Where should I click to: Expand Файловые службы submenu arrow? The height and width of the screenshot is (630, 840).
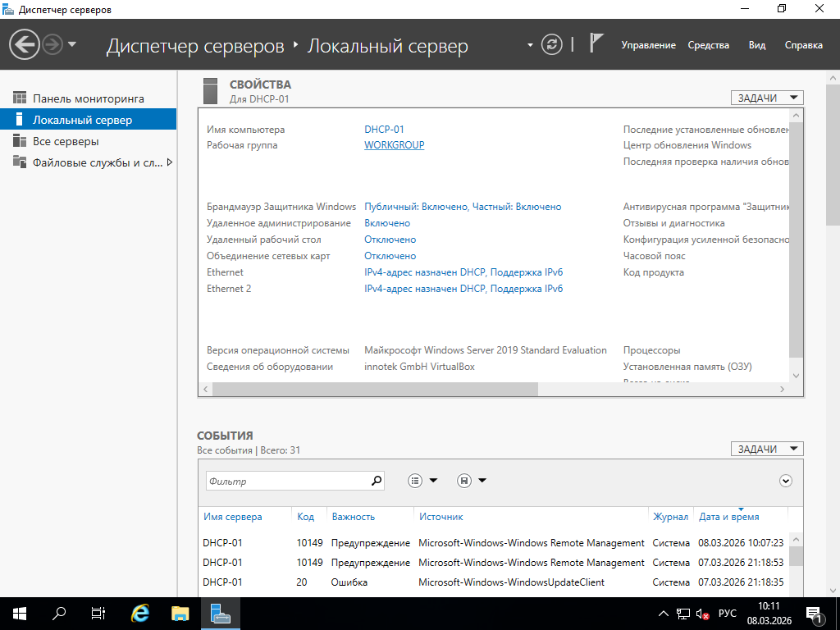[170, 162]
